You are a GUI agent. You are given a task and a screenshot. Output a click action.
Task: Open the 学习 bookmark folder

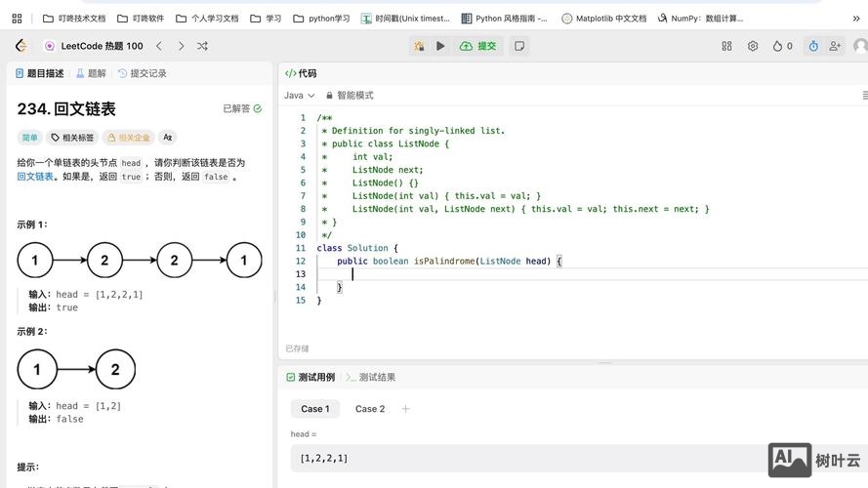266,19
